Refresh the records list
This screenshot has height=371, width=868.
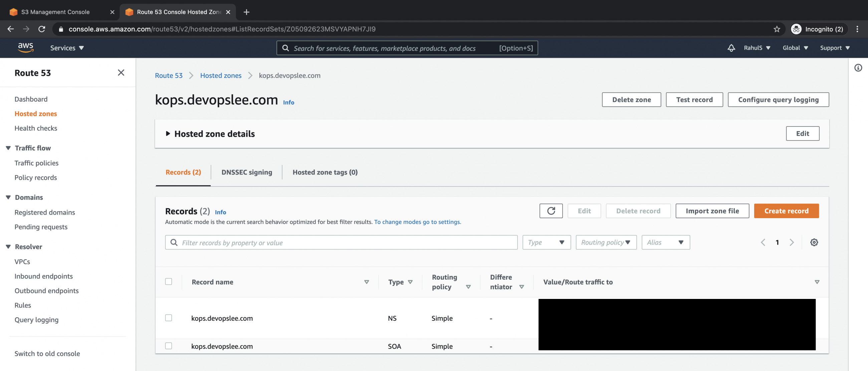point(551,211)
